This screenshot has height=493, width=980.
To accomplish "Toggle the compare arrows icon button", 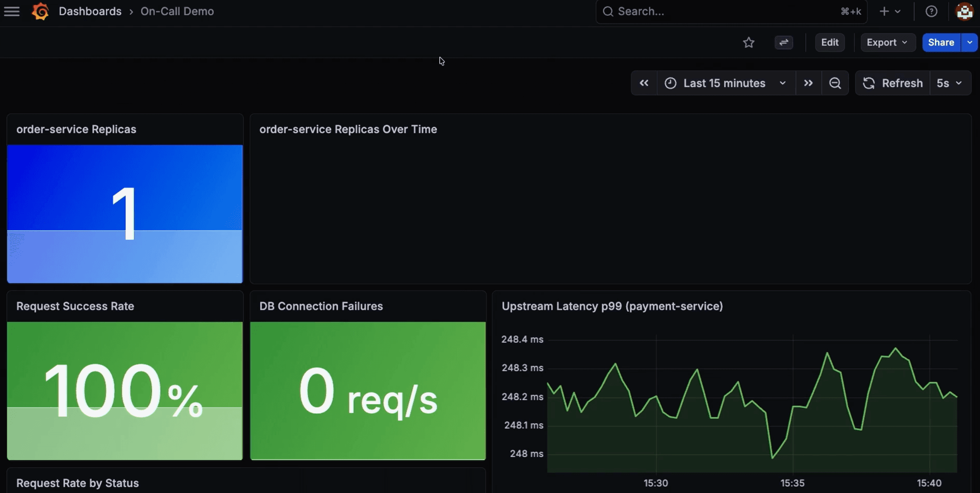I will click(x=783, y=43).
